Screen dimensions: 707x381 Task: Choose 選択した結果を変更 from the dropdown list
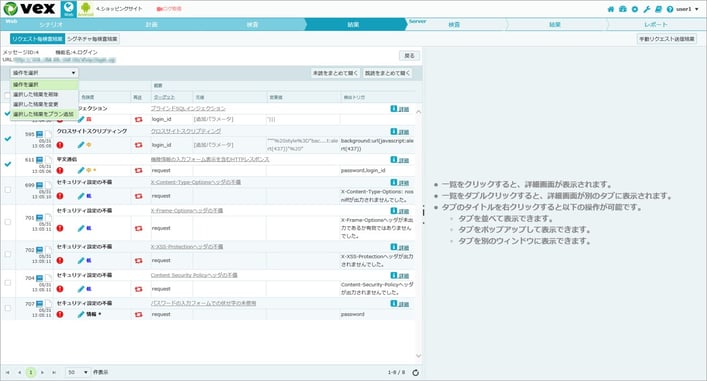[44, 105]
